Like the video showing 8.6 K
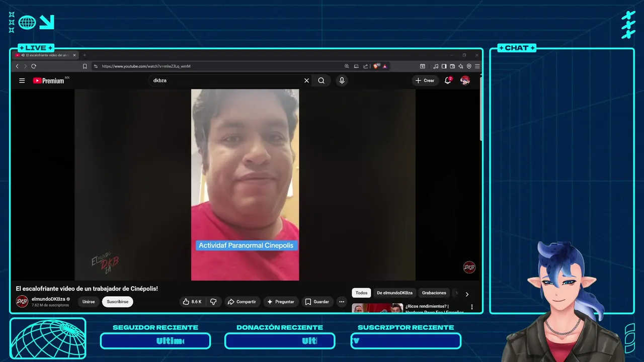The image size is (644, 362). click(192, 302)
